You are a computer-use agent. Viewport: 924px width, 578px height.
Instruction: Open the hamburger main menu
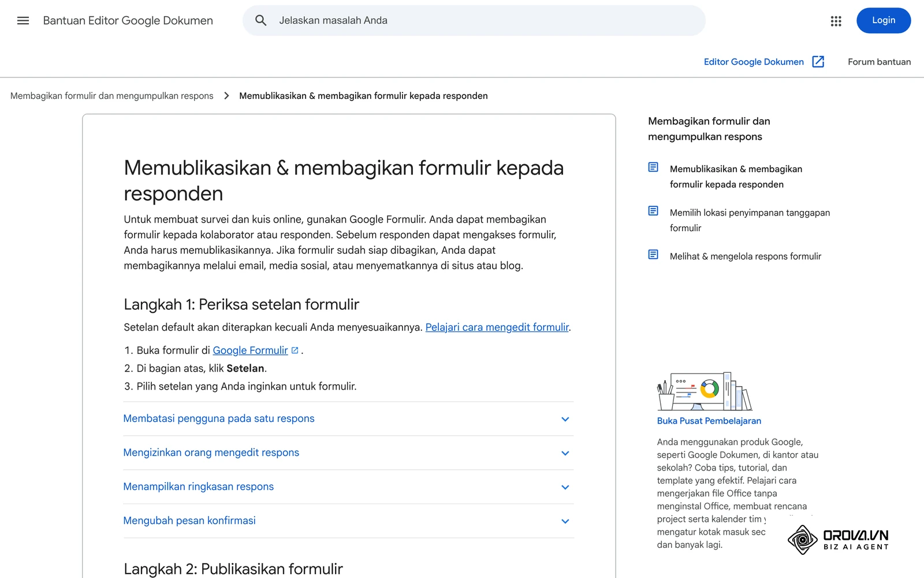point(23,21)
